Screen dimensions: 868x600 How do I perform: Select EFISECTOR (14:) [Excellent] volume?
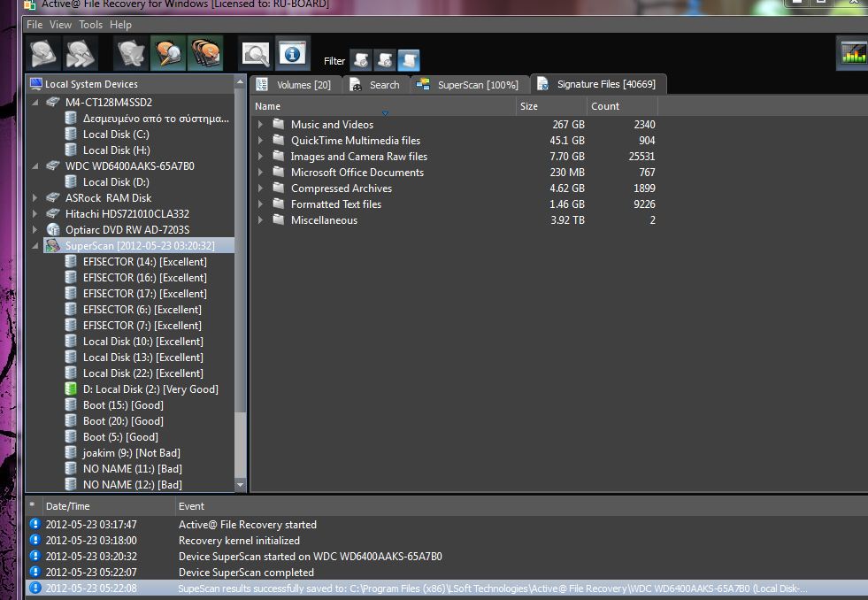coord(144,262)
